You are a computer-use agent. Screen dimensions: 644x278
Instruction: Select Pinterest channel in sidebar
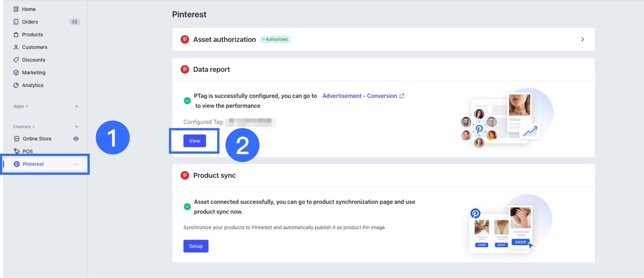click(x=33, y=164)
